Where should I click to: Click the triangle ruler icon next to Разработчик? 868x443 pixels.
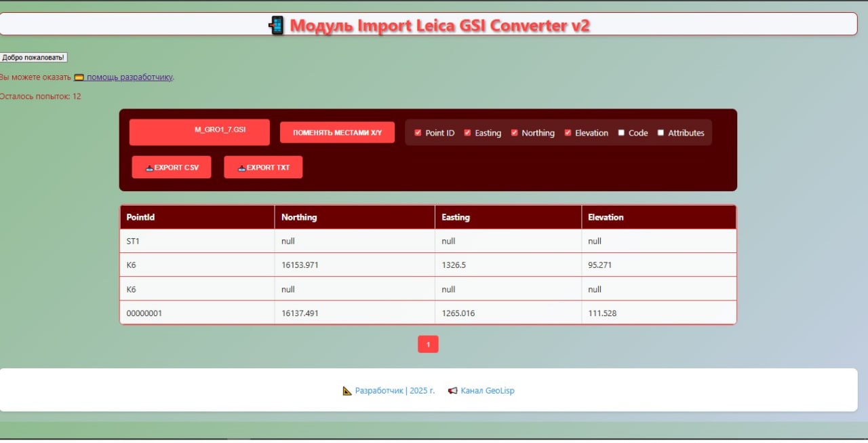pyautogui.click(x=347, y=391)
